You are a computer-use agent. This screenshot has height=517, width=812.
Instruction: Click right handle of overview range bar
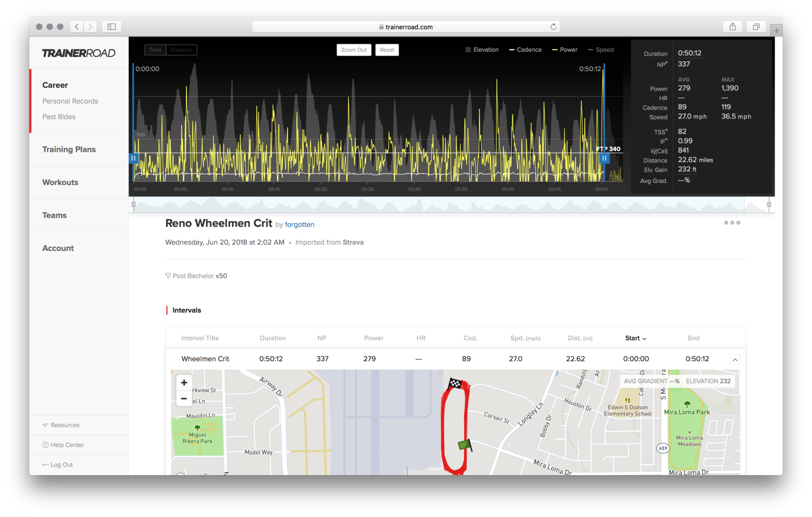click(769, 204)
